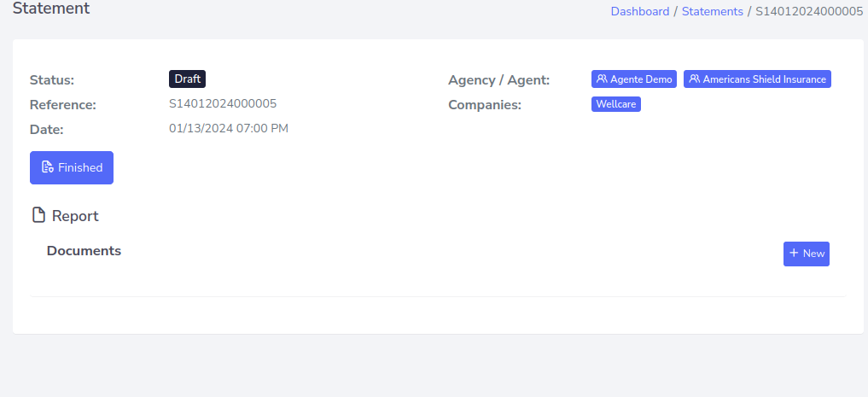The image size is (868, 397).
Task: Click the Draft status badge
Action: click(187, 79)
